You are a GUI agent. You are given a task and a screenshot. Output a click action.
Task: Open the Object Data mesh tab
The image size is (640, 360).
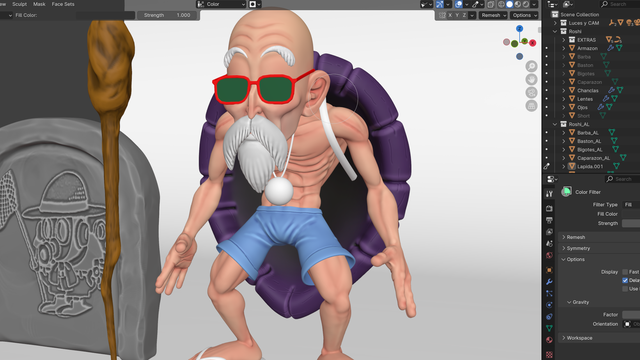549,328
